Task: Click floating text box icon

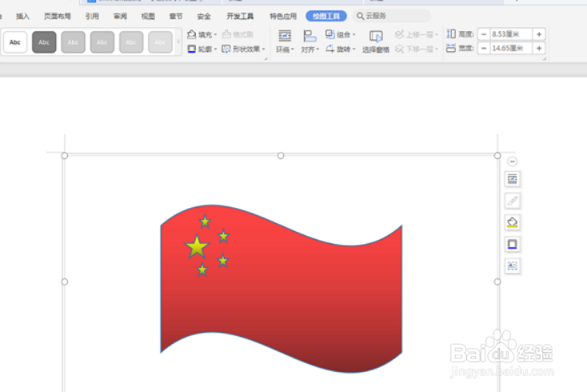Action: click(513, 266)
